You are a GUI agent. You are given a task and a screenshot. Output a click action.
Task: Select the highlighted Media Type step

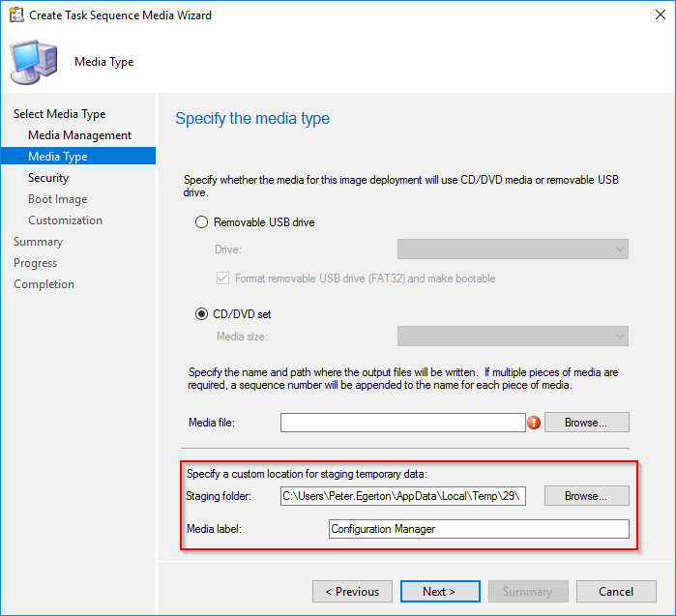coord(58,157)
